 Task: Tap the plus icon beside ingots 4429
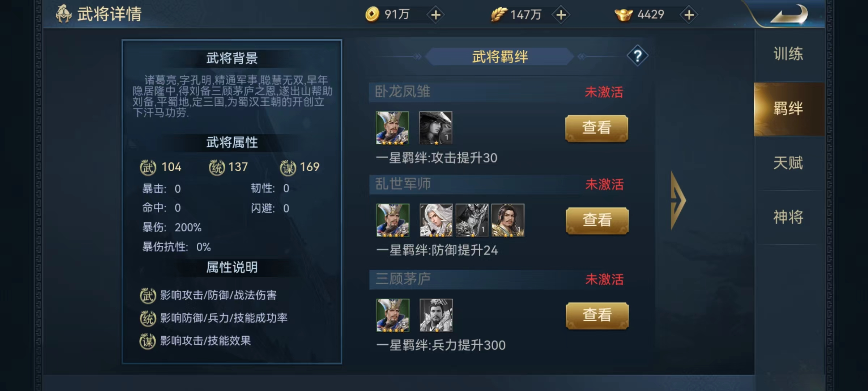pos(689,15)
